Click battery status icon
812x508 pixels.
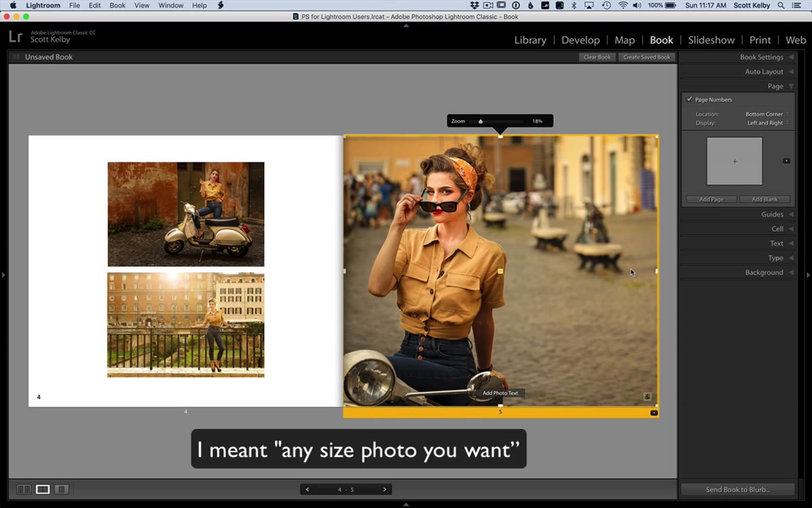[671, 5]
